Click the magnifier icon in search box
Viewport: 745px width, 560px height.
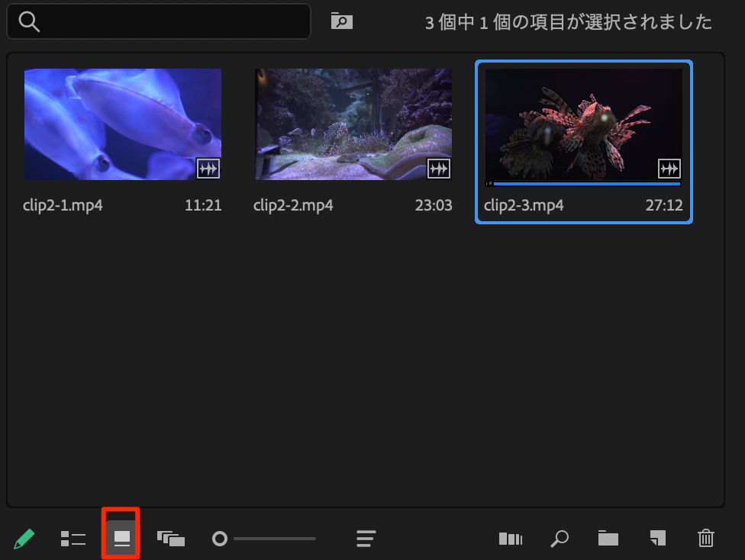[29, 21]
